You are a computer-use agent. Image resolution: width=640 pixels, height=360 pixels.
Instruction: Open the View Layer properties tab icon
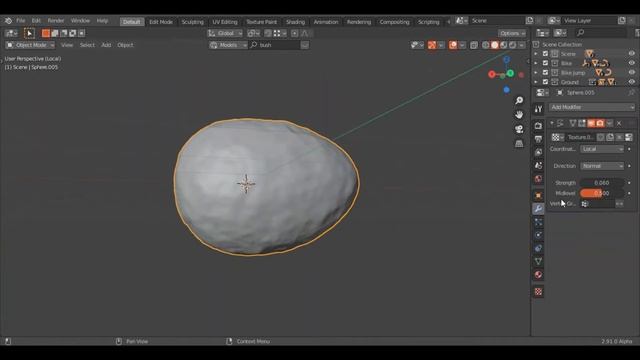538,152
